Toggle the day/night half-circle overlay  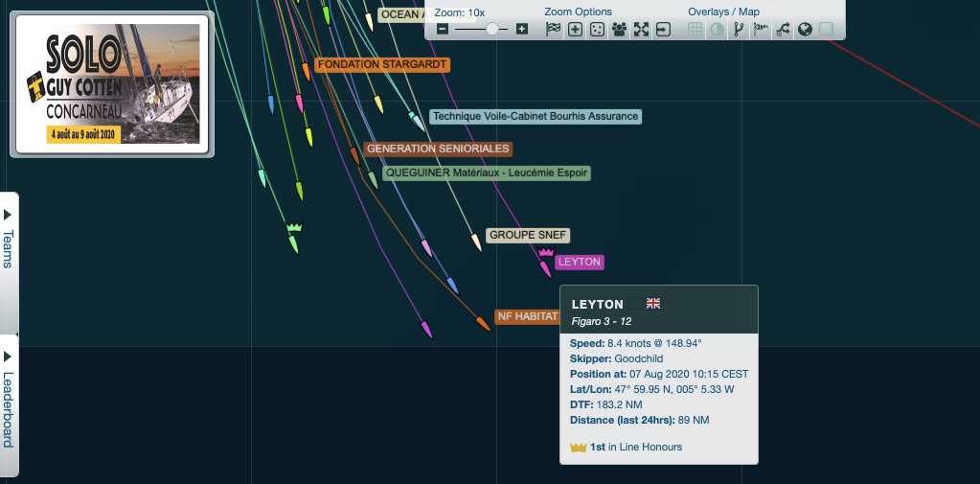(x=717, y=29)
